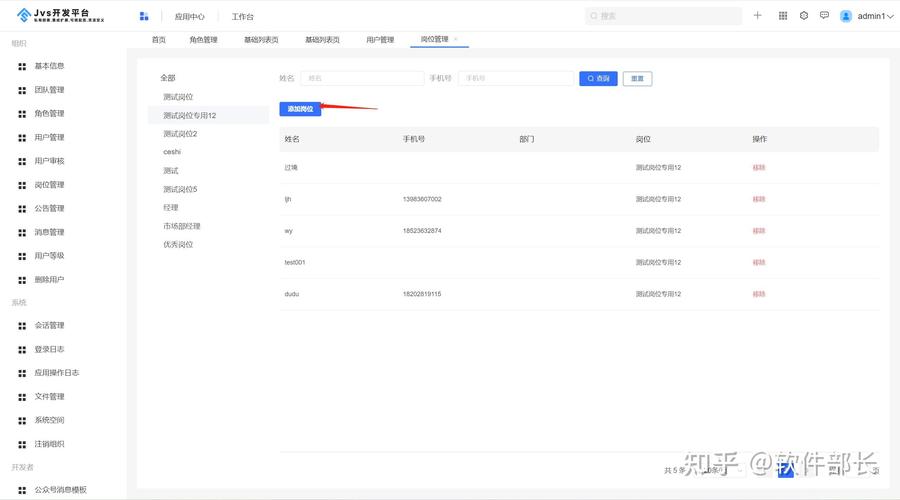The height and width of the screenshot is (500, 900).
Task: Click the blue 添加岗位 button
Action: pos(300,109)
